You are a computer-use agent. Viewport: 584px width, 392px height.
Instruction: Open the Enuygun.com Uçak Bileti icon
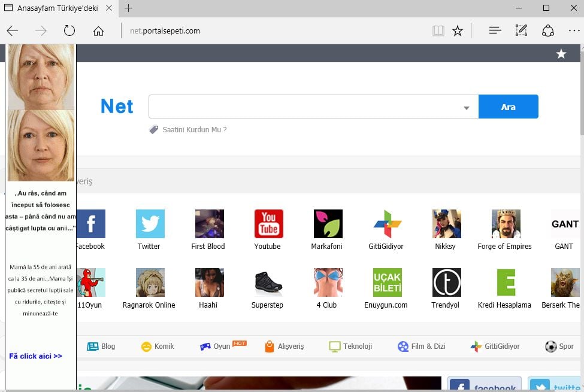coord(388,282)
